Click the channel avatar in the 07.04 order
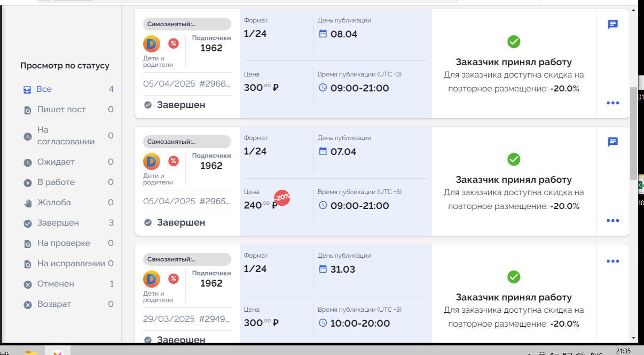The height and width of the screenshot is (355, 644). click(x=152, y=161)
